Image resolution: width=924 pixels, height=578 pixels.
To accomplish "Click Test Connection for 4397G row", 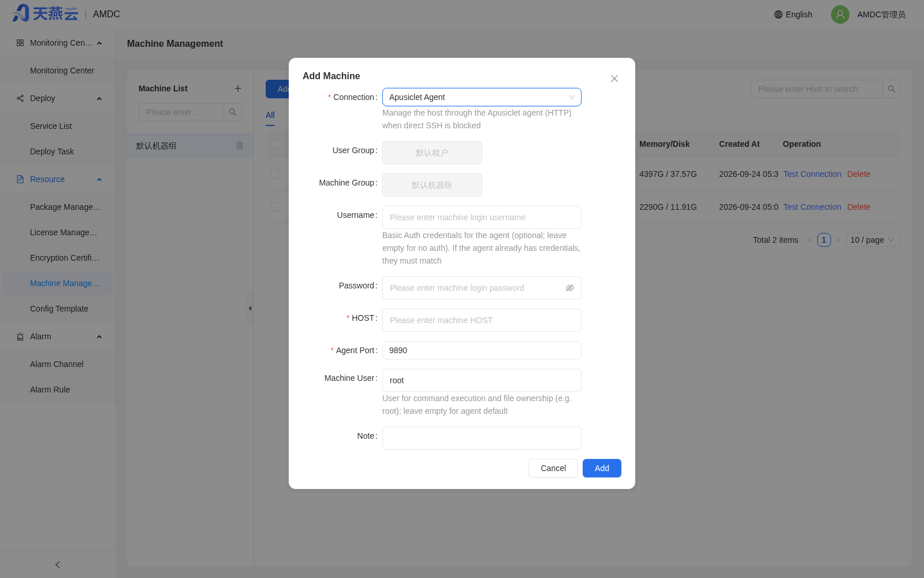I will pos(812,174).
